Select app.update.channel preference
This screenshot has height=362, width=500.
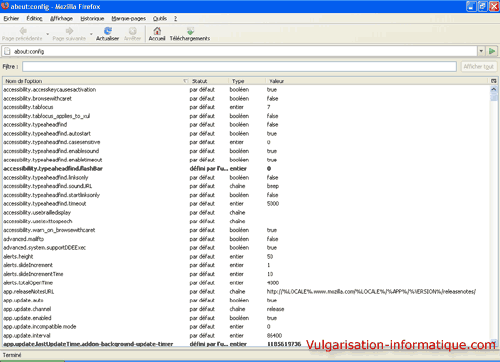[x=246, y=309]
